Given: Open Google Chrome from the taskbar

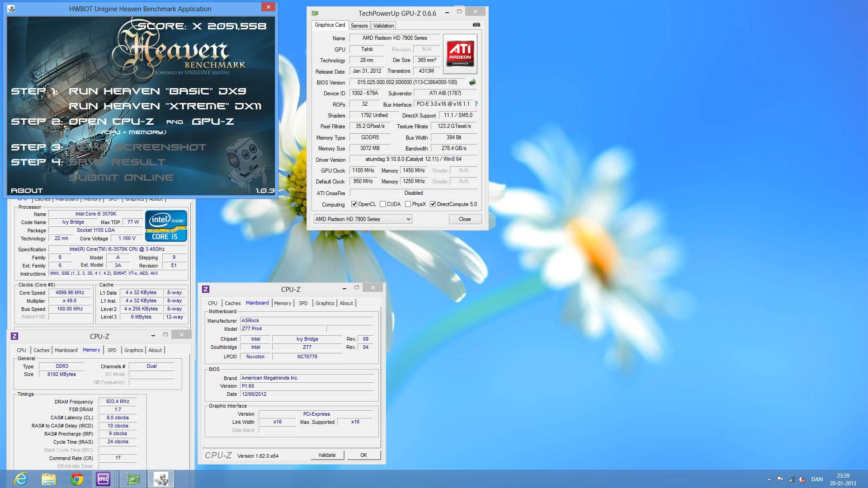Looking at the screenshot, I should pos(76,479).
